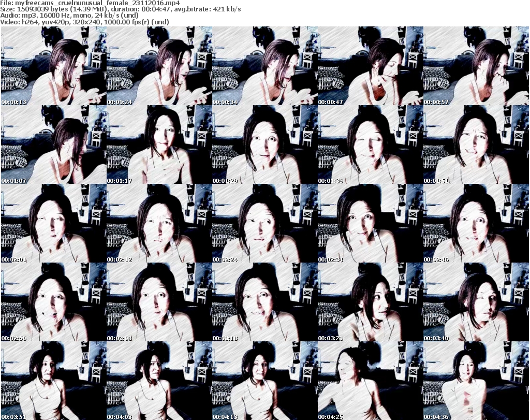The height and width of the screenshot is (420, 530).
Task: Select the frame stamped 00:00:24
Action: click(x=159, y=66)
